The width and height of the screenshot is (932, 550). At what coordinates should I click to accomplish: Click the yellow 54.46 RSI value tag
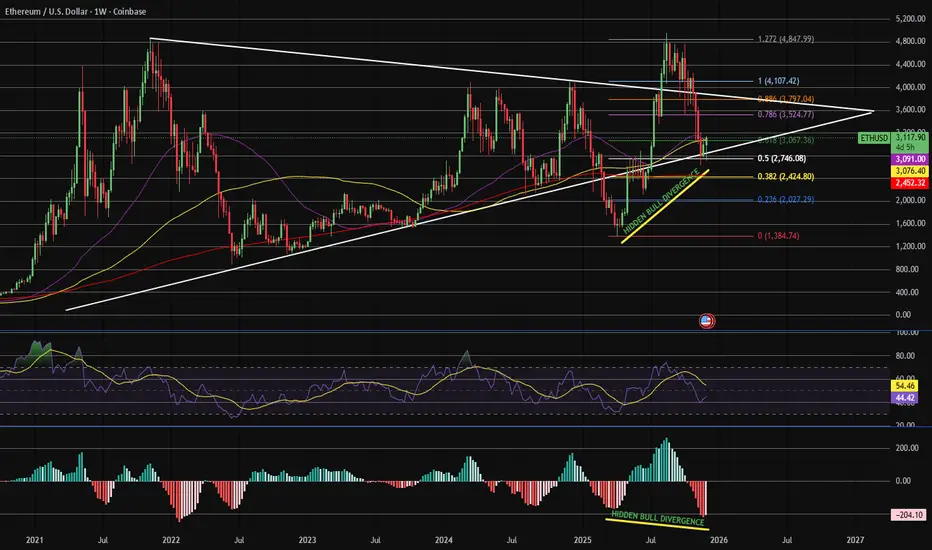[x=904, y=386]
